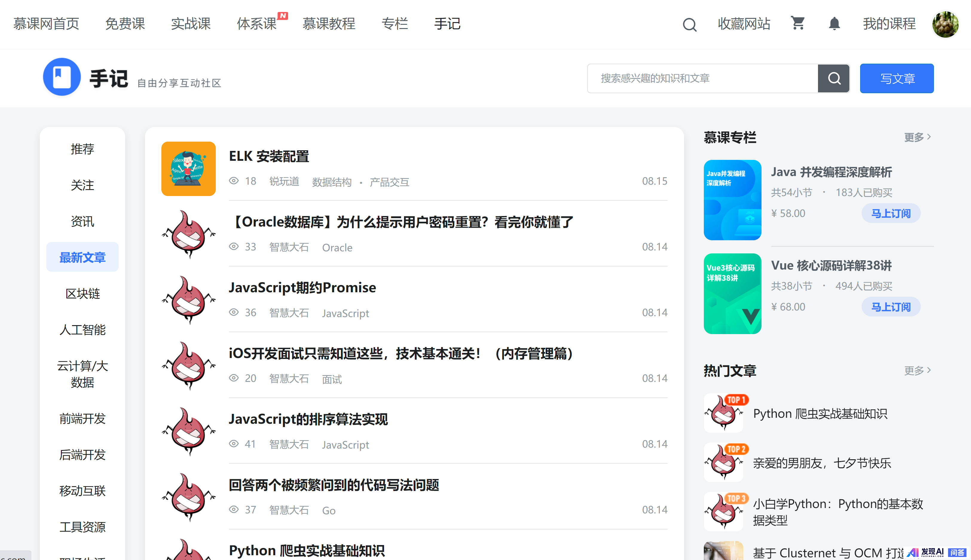
Task: Open 专栏 navigation item
Action: 394,24
